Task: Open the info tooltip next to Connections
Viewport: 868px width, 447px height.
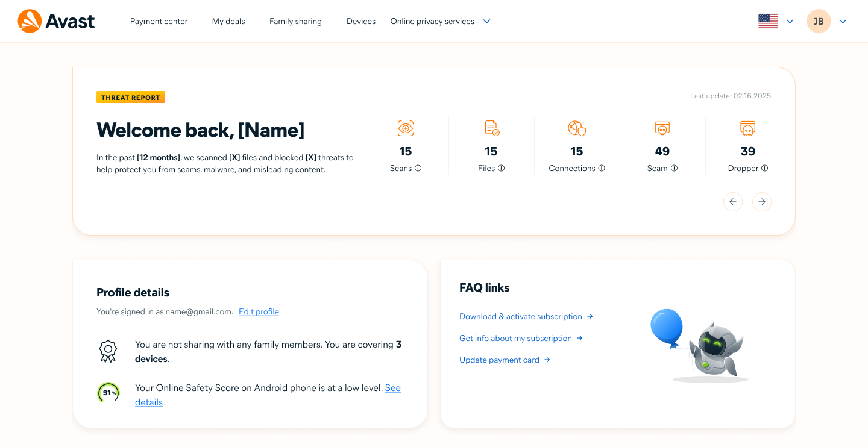Action: pyautogui.click(x=602, y=169)
